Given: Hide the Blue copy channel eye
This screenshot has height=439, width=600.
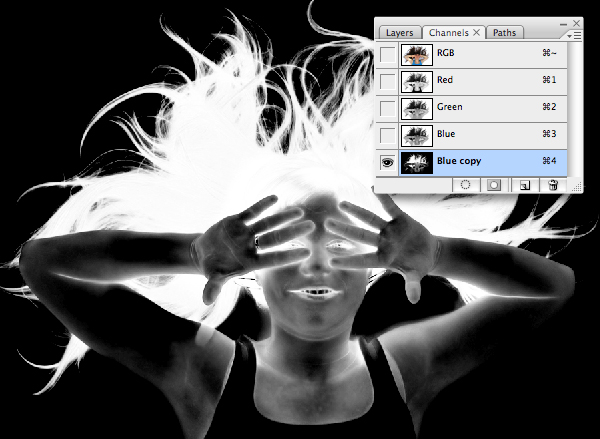Looking at the screenshot, I should coord(387,163).
